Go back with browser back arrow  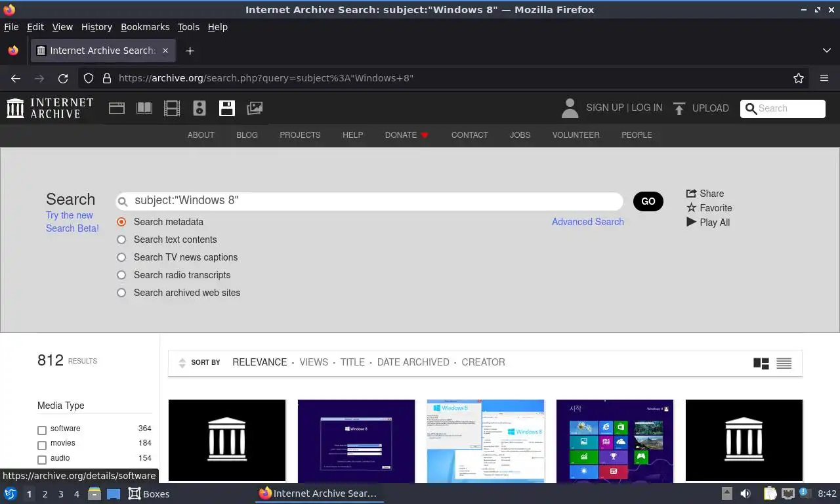pyautogui.click(x=16, y=78)
